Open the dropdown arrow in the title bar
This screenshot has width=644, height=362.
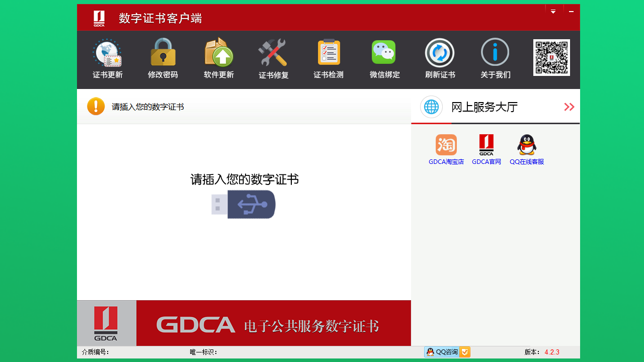point(553,11)
